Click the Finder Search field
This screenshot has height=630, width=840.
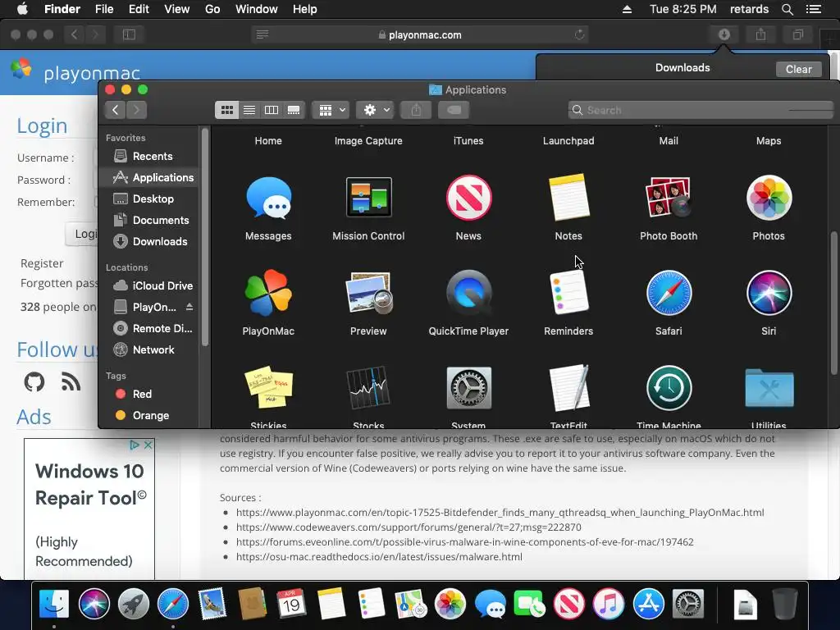click(701, 110)
